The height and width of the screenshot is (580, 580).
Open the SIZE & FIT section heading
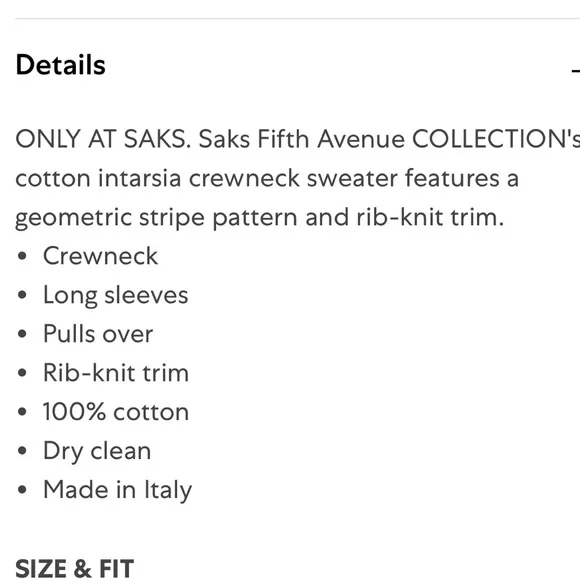(74, 568)
